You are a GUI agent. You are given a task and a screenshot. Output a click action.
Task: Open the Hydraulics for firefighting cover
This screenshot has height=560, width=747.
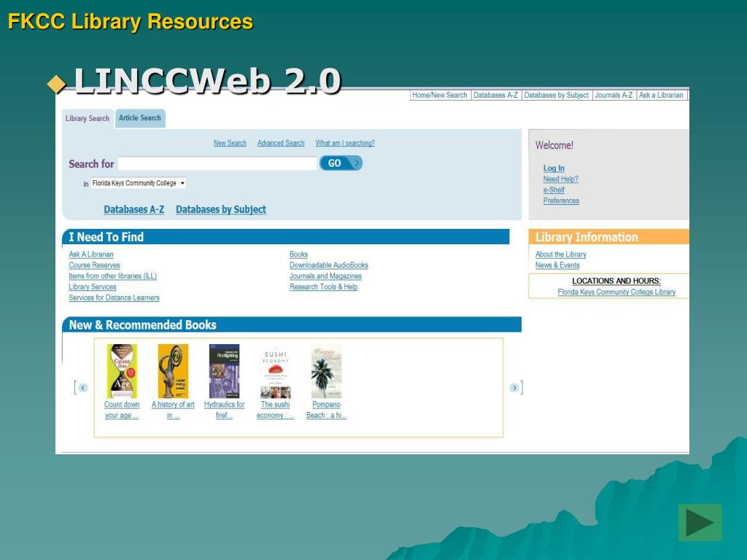click(x=225, y=371)
